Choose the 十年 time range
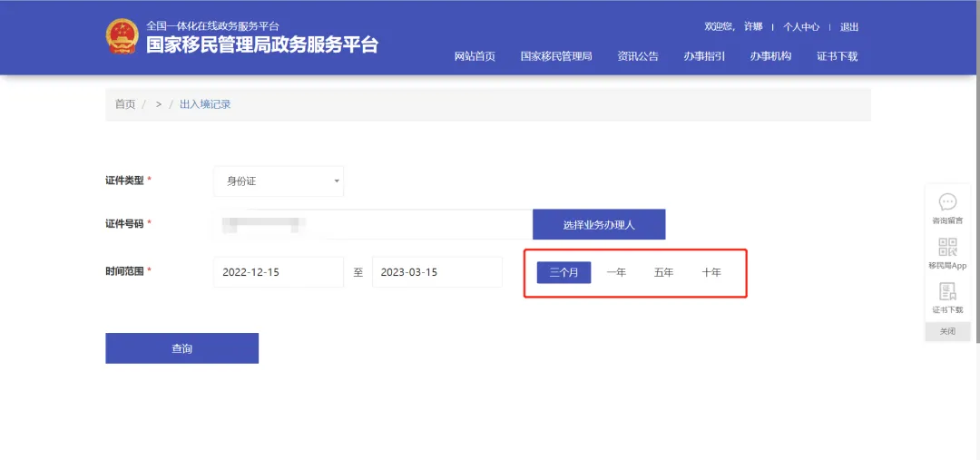This screenshot has width=980, height=460. (711, 272)
